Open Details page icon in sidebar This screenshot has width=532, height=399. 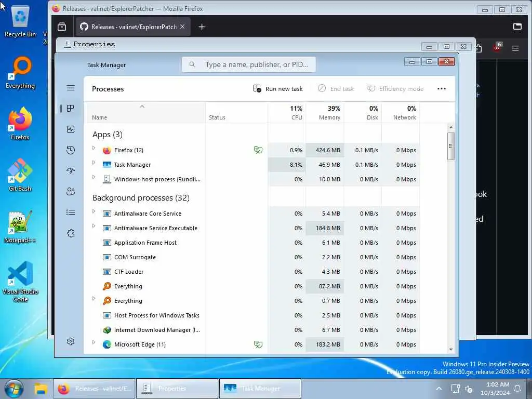tap(71, 212)
